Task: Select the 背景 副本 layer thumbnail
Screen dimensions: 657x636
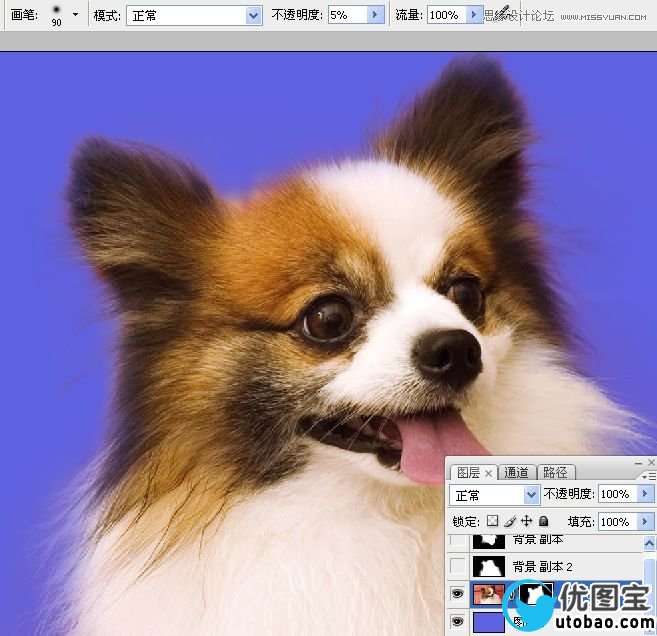Action: pyautogui.click(x=489, y=541)
